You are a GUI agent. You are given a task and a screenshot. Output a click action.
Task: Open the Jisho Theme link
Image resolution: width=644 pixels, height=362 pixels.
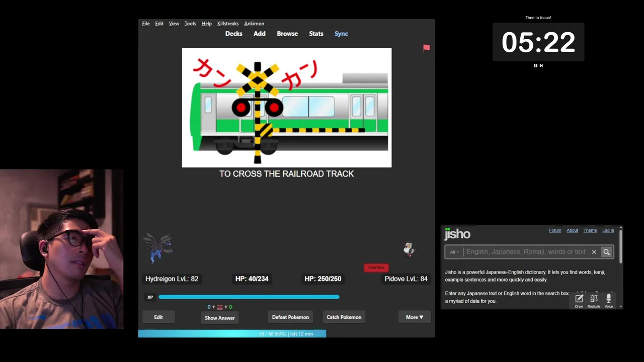pos(590,230)
